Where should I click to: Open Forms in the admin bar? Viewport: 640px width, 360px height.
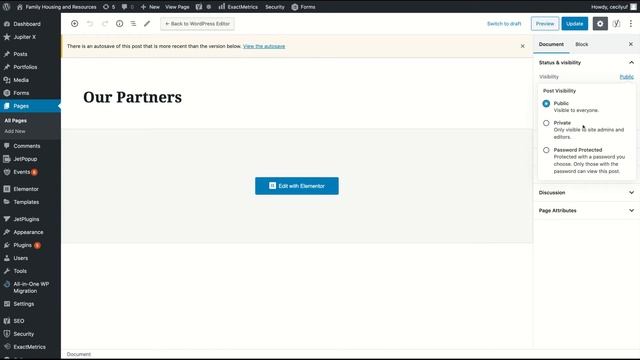[303, 7]
